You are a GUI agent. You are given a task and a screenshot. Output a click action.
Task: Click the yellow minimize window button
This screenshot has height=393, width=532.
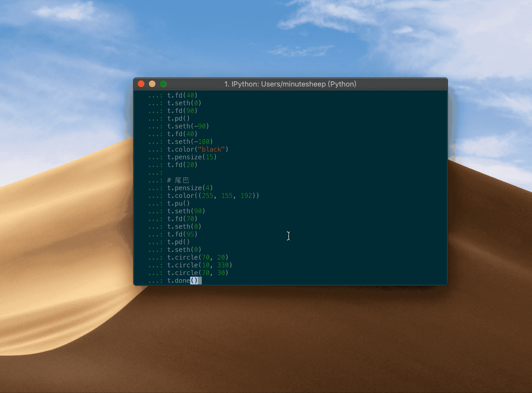(x=152, y=84)
